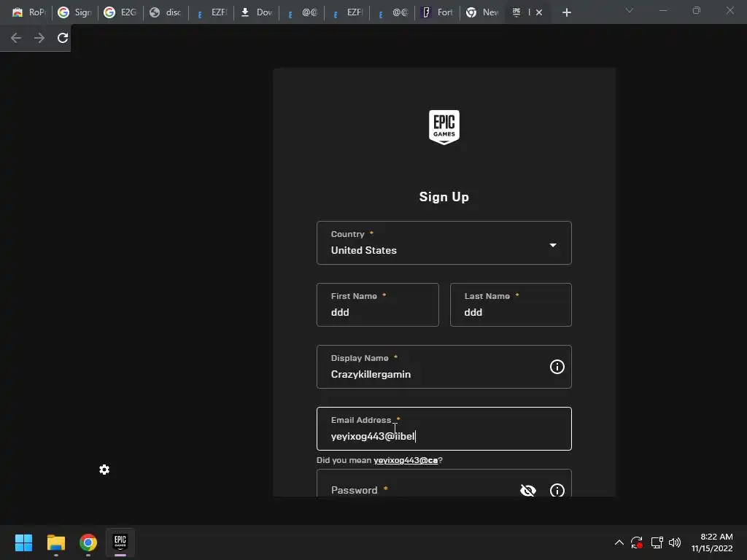Viewport: 747px width, 560px height.
Task: Go forward with the browser forward arrow
Action: coord(39,38)
